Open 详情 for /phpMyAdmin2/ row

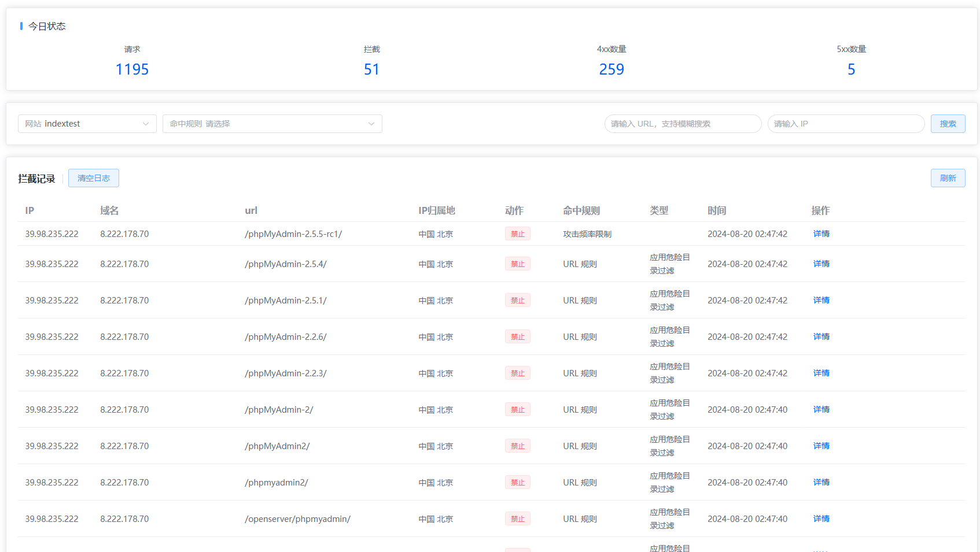tap(821, 446)
